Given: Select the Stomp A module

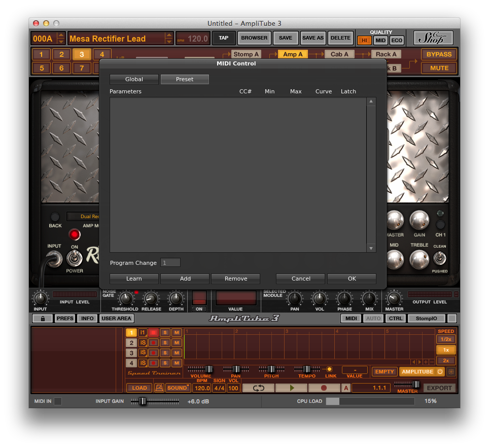Looking at the screenshot, I should 246,54.
